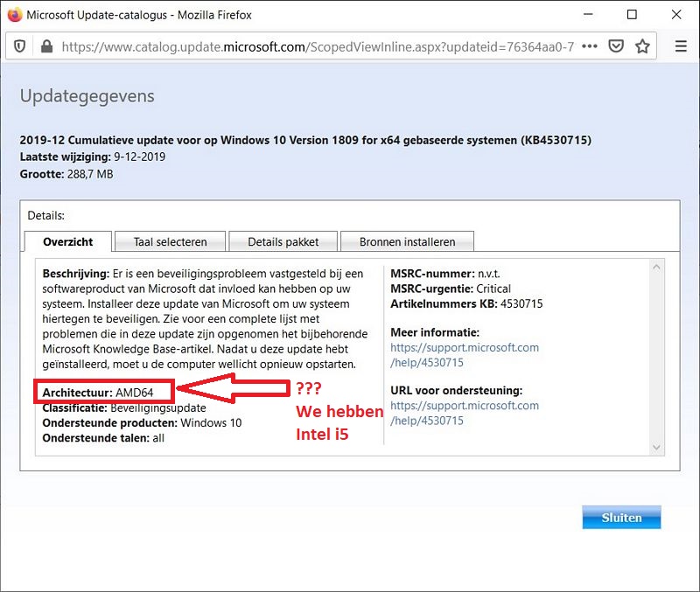Open tracking protection shield icon
700x592 pixels.
click(19, 46)
